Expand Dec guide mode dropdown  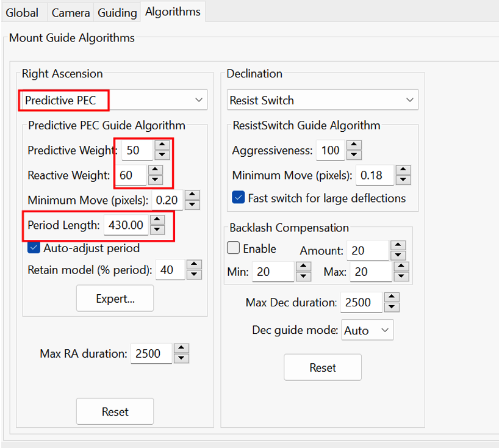coord(367,330)
